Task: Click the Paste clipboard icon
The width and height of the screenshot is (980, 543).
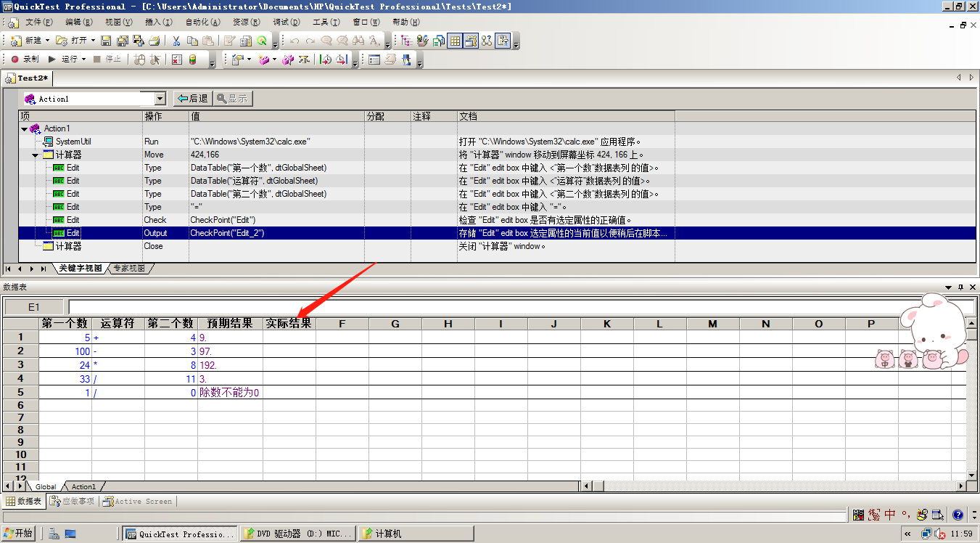Action: 209,41
